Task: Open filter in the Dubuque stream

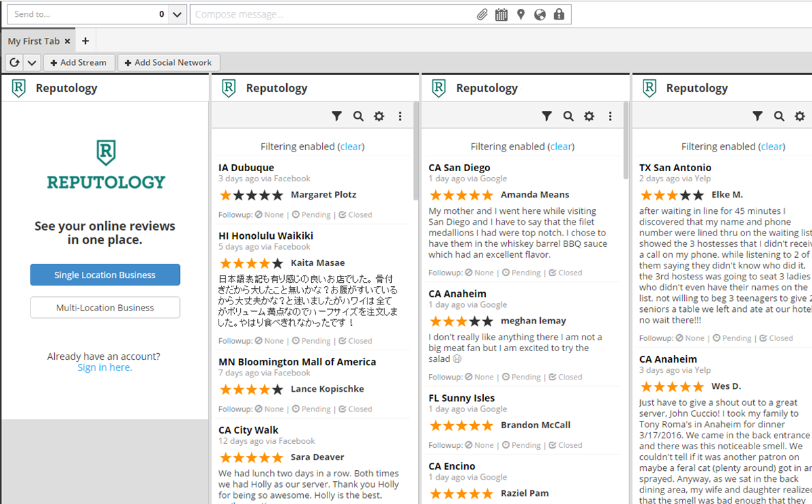Action: tap(337, 116)
